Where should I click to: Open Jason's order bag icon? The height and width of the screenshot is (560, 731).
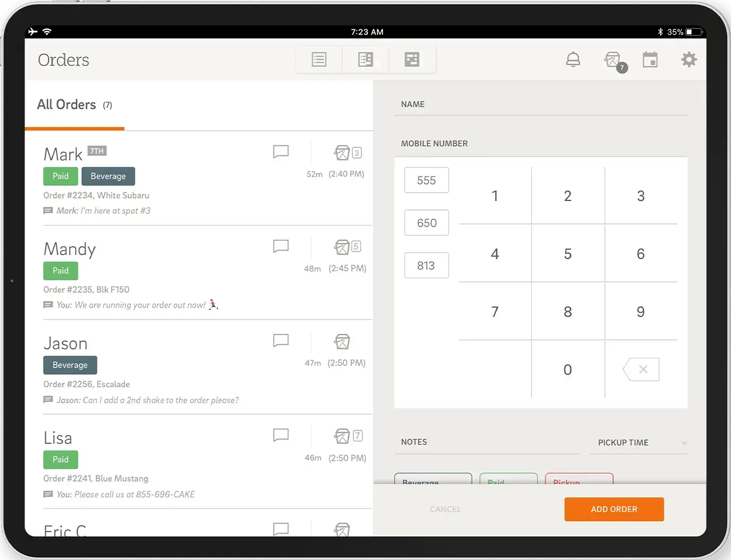point(342,341)
